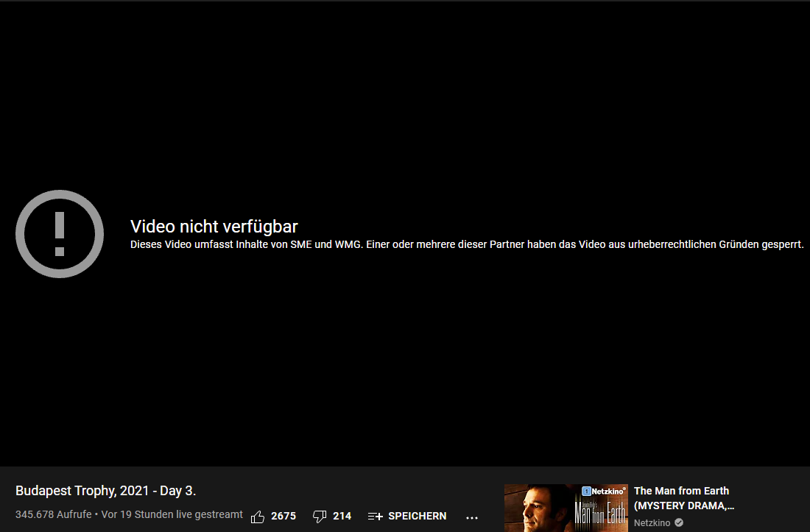Click the save-to-playlist icon
This screenshot has height=532, width=810.
[375, 517]
